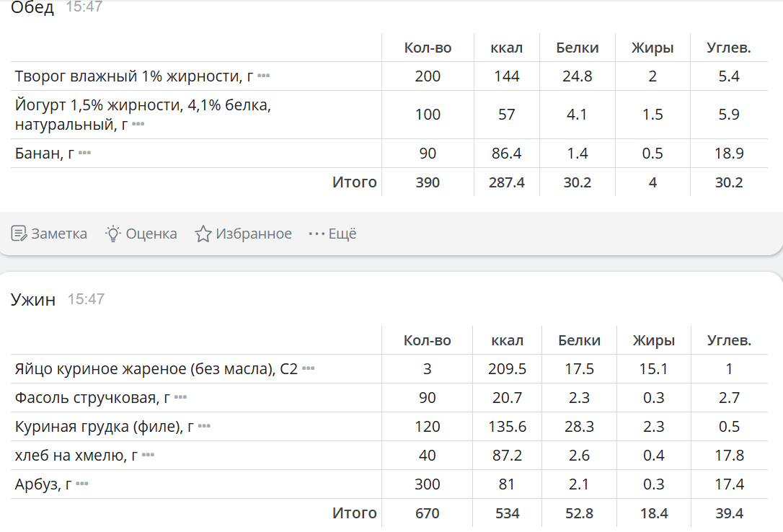Click quantity 100 for Йогурт
The height and width of the screenshot is (532, 783).
(x=428, y=115)
